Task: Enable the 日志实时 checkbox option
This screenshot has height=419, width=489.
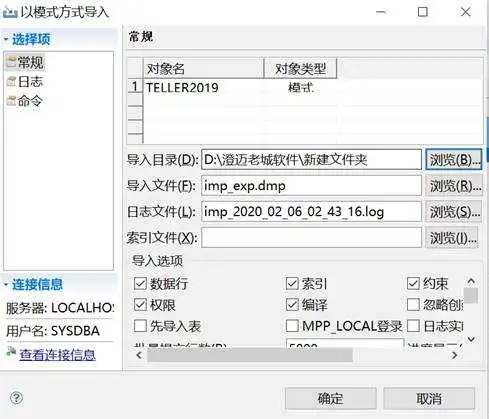Action: [413, 326]
